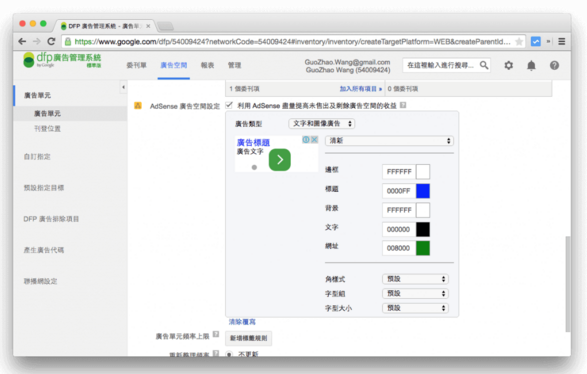Open 廣告空間 top tab
587x374 pixels.
click(x=174, y=65)
